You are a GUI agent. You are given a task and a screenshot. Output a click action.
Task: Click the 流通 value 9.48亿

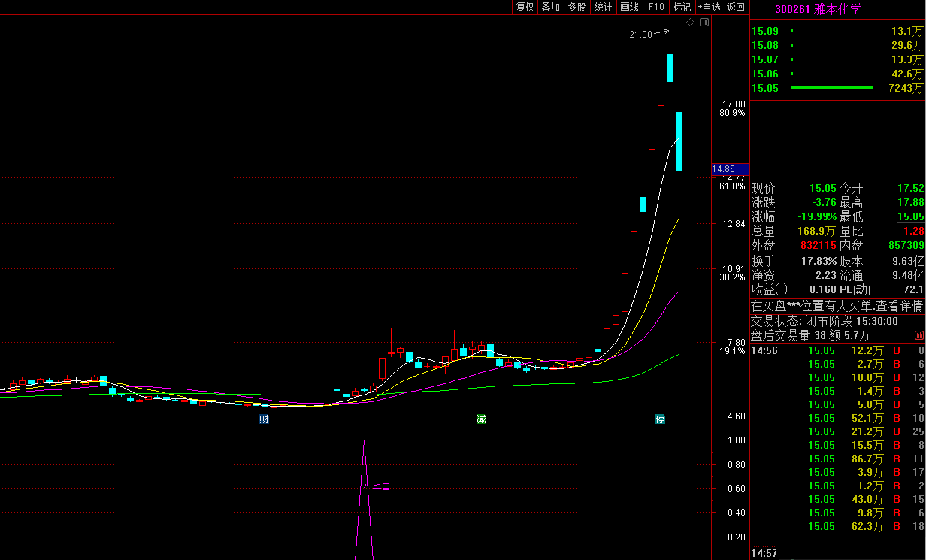pyautogui.click(x=907, y=275)
